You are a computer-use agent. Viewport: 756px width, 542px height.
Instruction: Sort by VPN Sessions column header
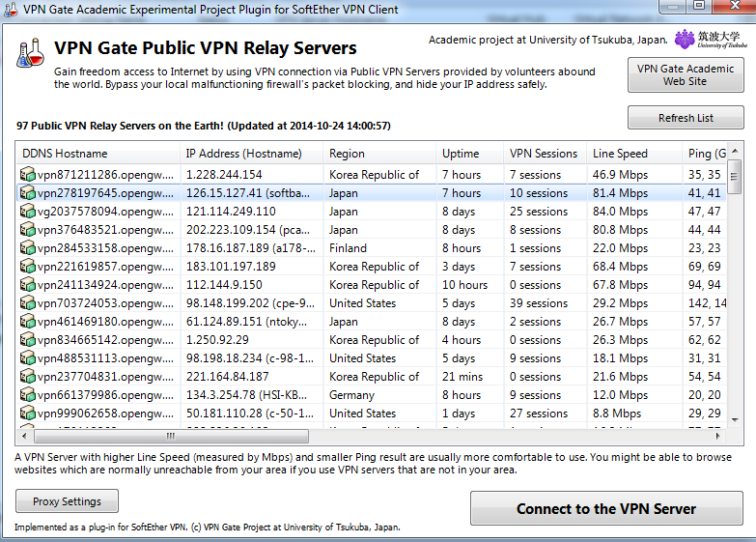click(544, 154)
